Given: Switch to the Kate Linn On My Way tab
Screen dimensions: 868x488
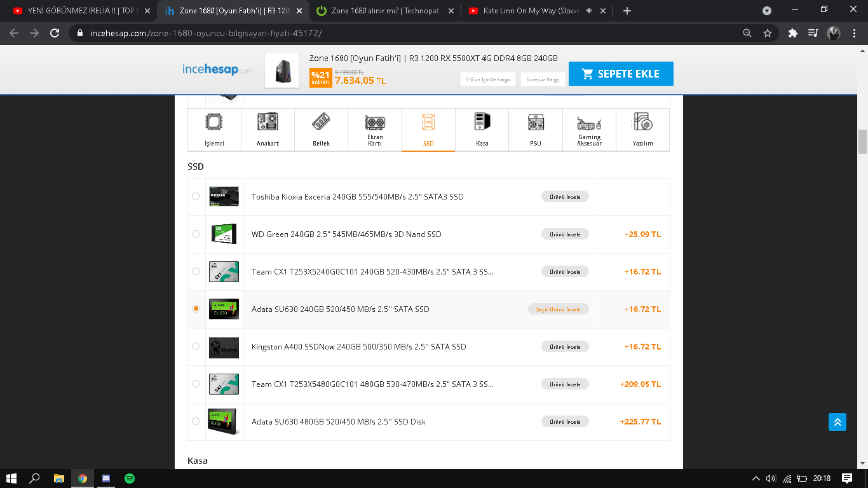Looking at the screenshot, I should coord(537,11).
